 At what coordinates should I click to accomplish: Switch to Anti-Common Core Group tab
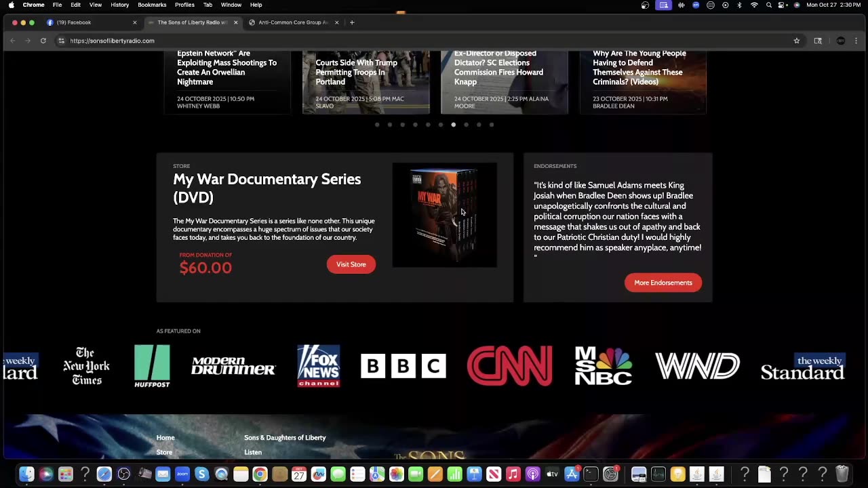(x=293, y=22)
